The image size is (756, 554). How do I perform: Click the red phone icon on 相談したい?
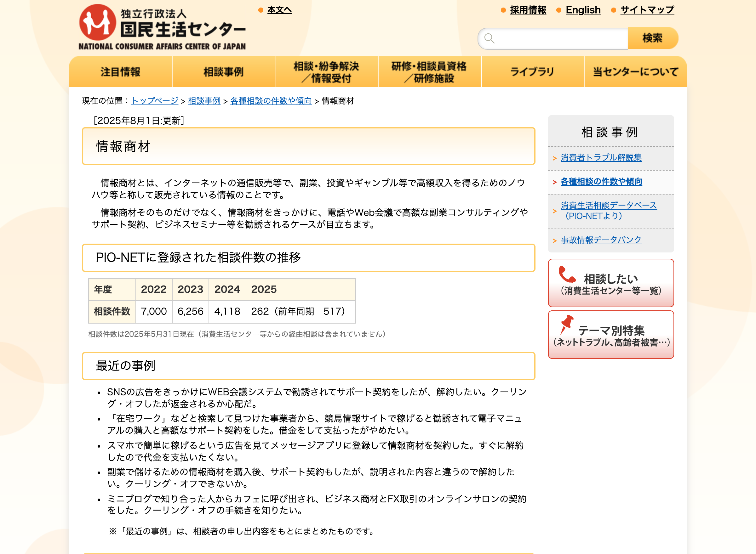pyautogui.click(x=567, y=274)
